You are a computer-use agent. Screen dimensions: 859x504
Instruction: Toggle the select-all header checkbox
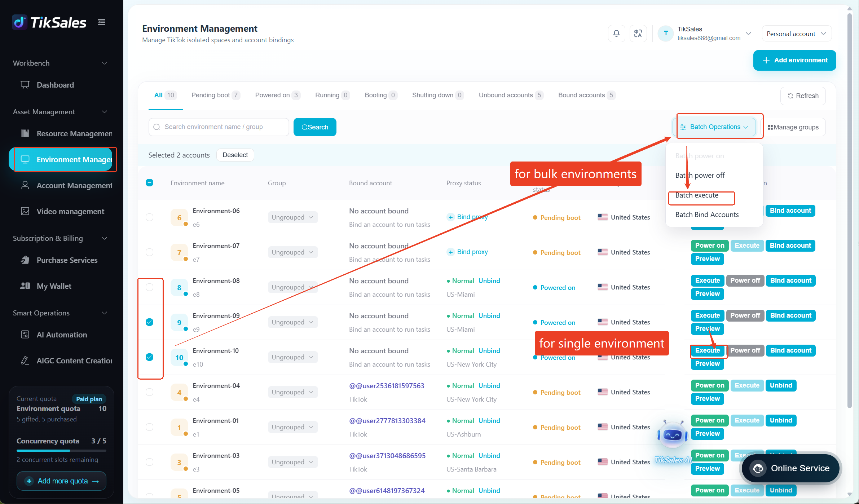[x=149, y=183]
